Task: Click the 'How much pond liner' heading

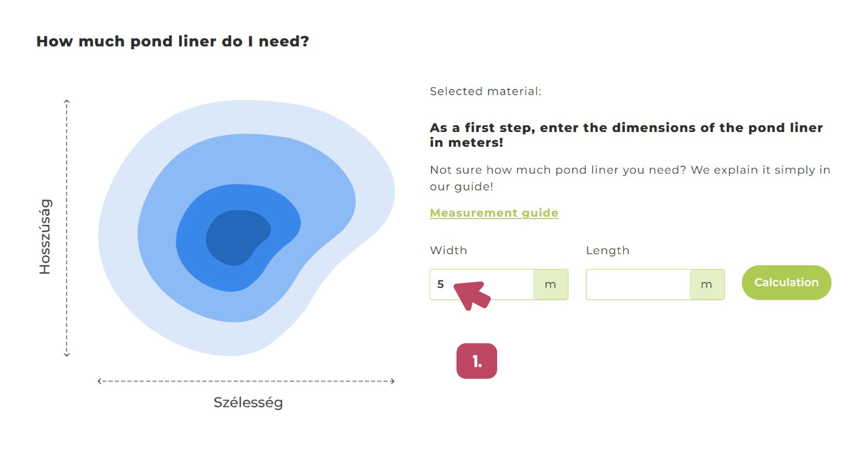Action: [x=173, y=41]
